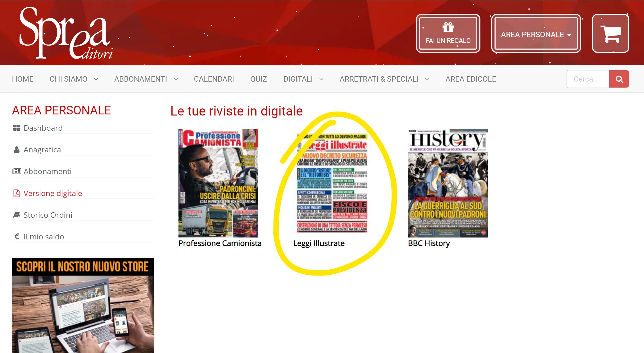This screenshot has height=353, width=644.
Task: Open the shopping cart icon
Action: pyautogui.click(x=610, y=34)
